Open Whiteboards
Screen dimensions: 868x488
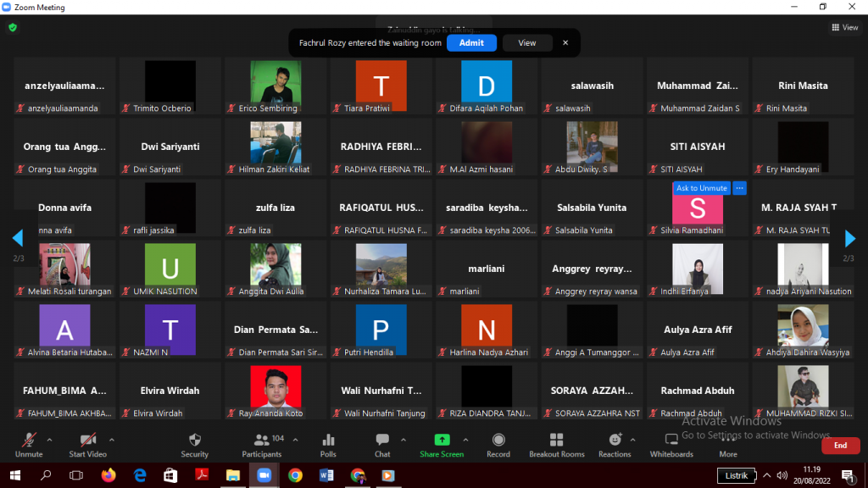pyautogui.click(x=671, y=440)
